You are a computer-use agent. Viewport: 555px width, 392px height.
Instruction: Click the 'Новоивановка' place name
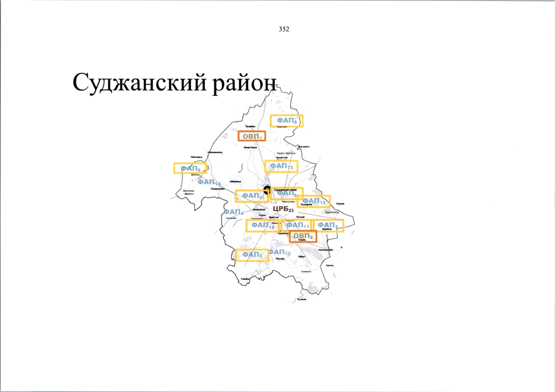click(215, 152)
